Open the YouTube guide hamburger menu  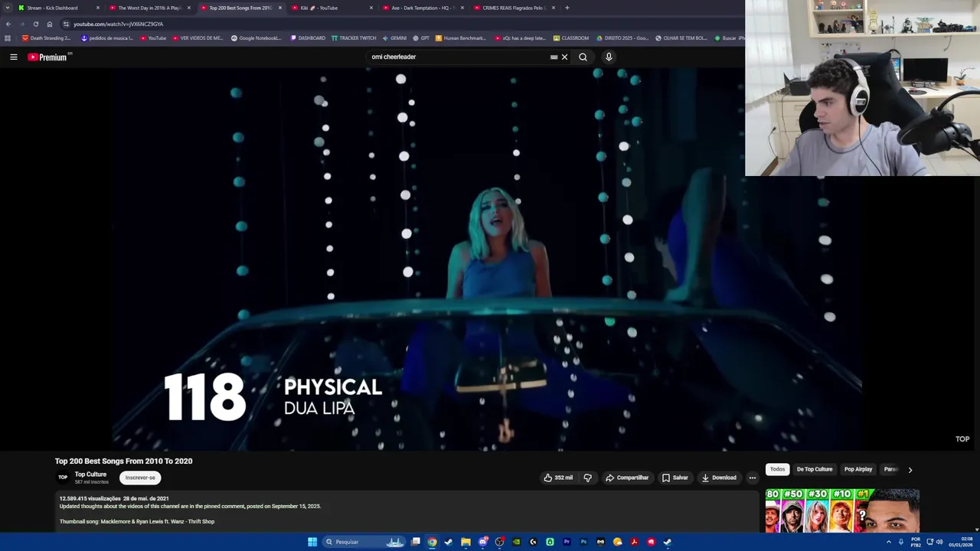pos(14,57)
